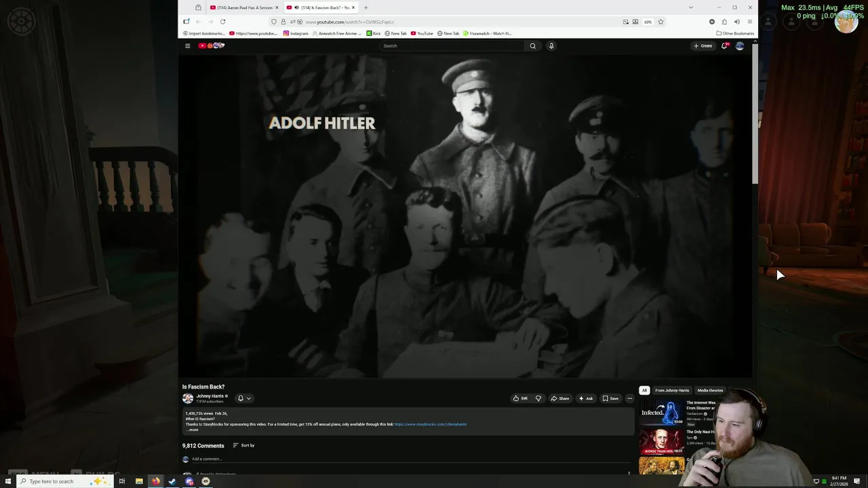The width and height of the screenshot is (868, 488).
Task: Open tracking protection shield icon
Action: point(274,22)
